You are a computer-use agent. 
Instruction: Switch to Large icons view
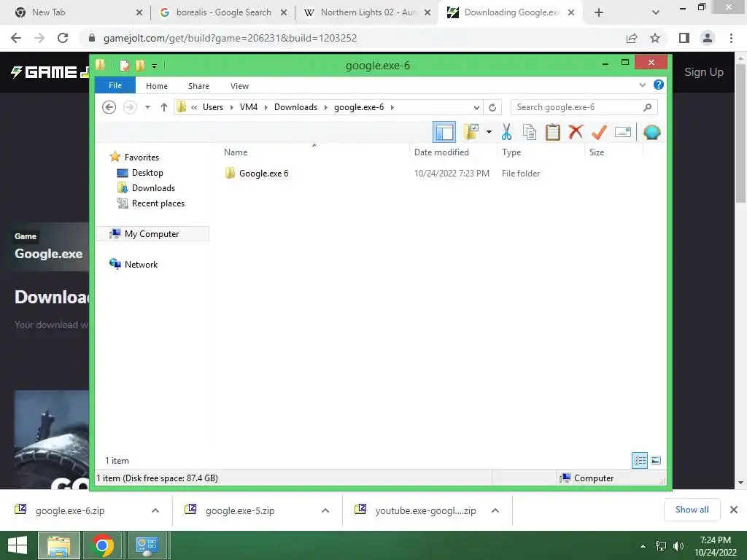click(x=656, y=460)
